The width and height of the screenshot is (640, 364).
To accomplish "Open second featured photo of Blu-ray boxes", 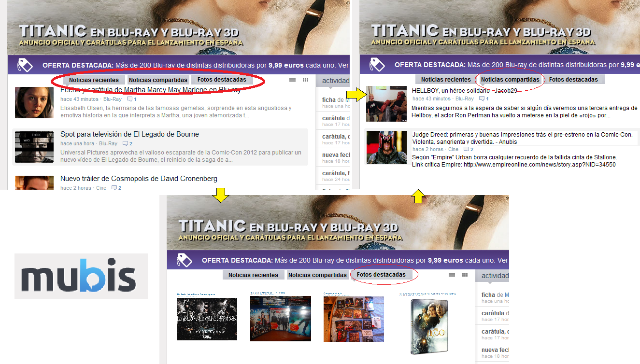I will click(281, 319).
